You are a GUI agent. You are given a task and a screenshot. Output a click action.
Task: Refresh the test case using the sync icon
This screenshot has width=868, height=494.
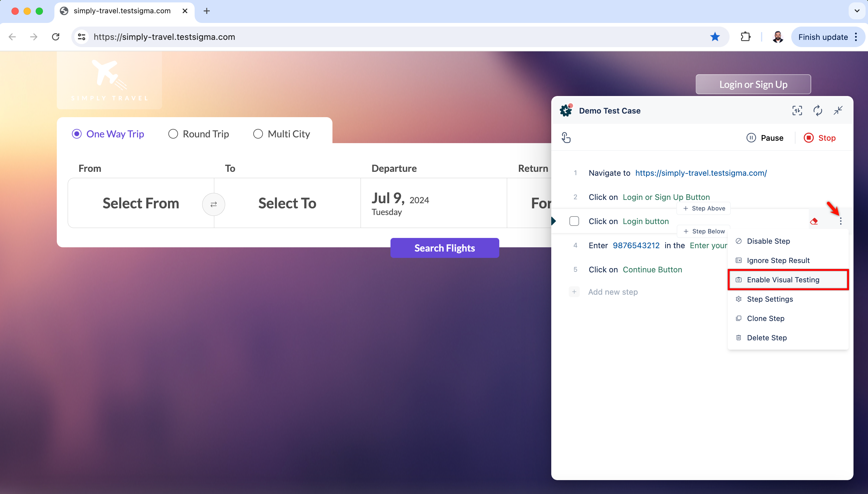[x=818, y=111]
